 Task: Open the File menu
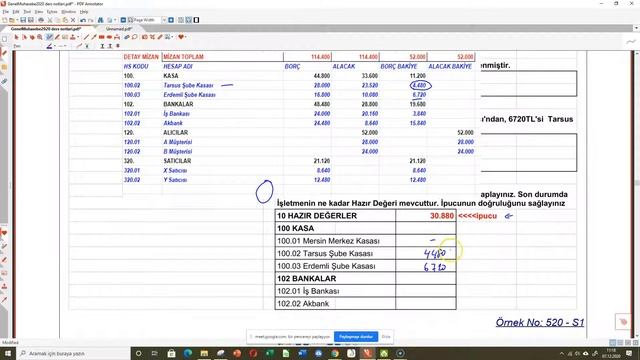click(x=6, y=12)
